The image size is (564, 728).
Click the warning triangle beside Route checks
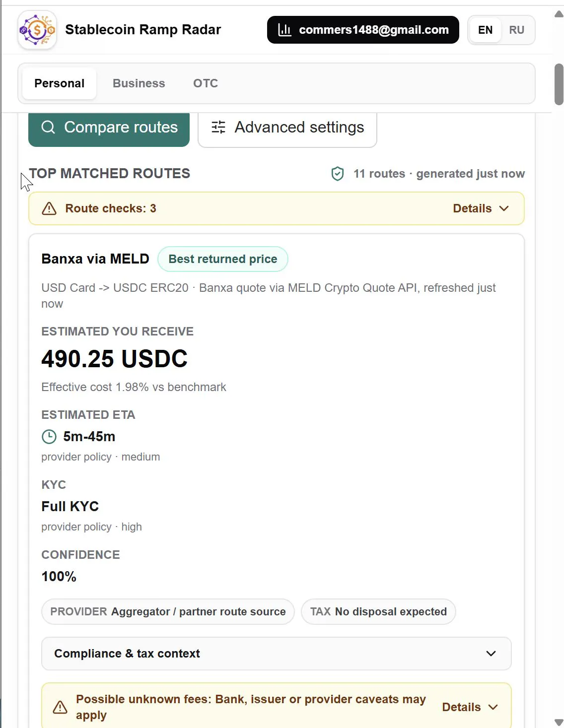[x=49, y=208]
